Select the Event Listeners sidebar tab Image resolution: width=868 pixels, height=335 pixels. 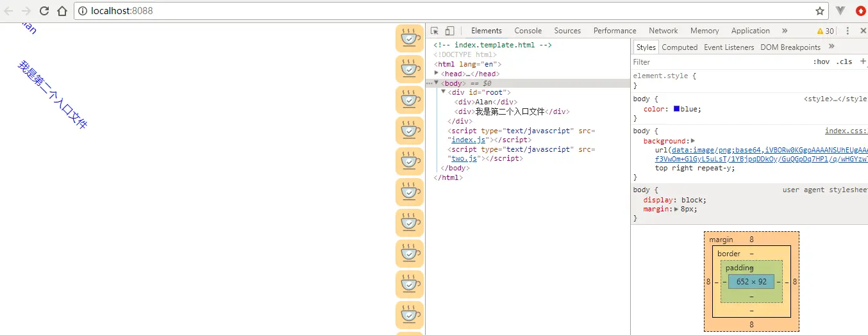[x=729, y=47]
